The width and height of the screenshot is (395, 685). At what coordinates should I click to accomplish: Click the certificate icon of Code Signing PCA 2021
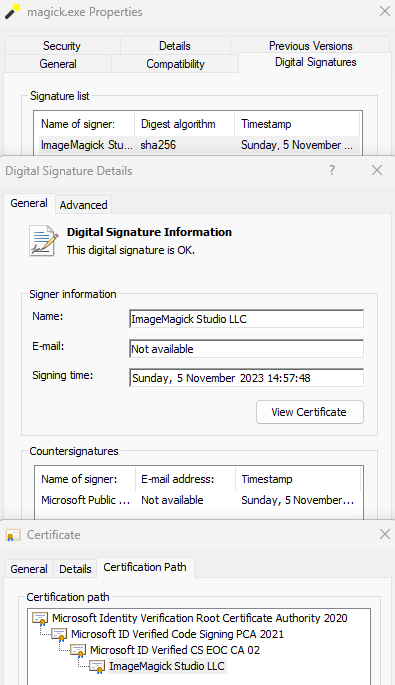coord(59,634)
